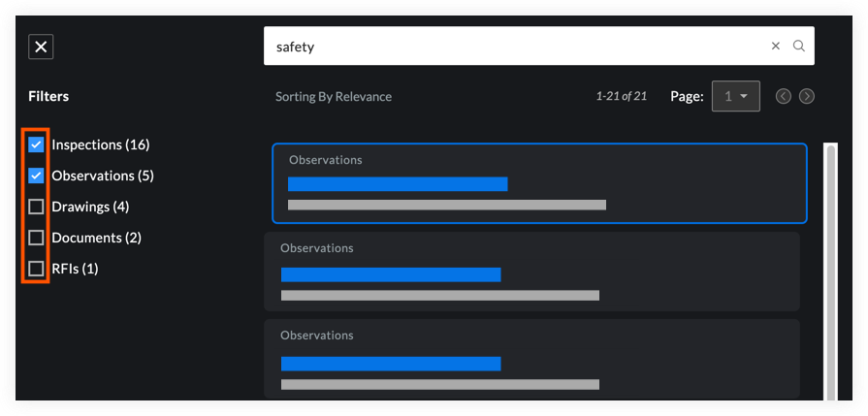The width and height of the screenshot is (868, 416).
Task: Uncheck the Observations (5) filter
Action: tap(37, 176)
